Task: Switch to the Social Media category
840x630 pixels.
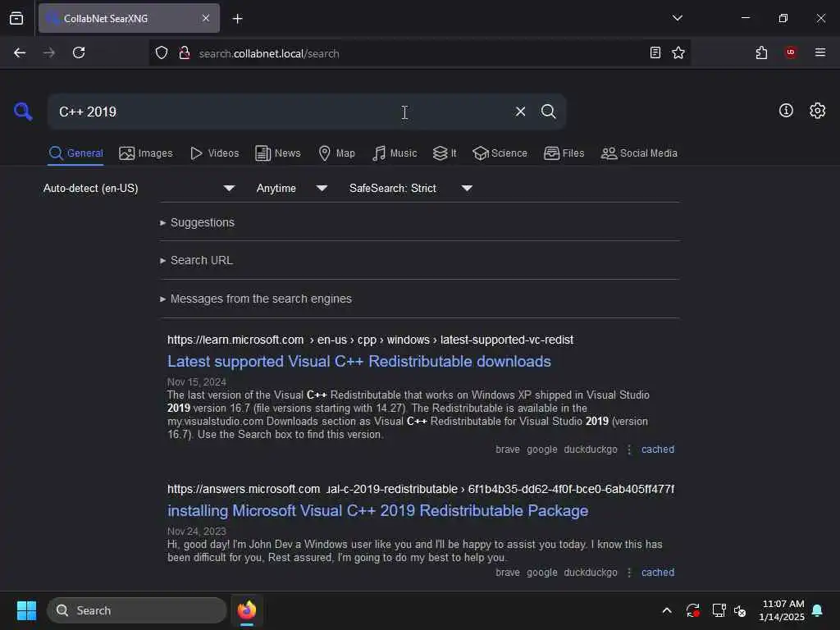Action: [639, 153]
